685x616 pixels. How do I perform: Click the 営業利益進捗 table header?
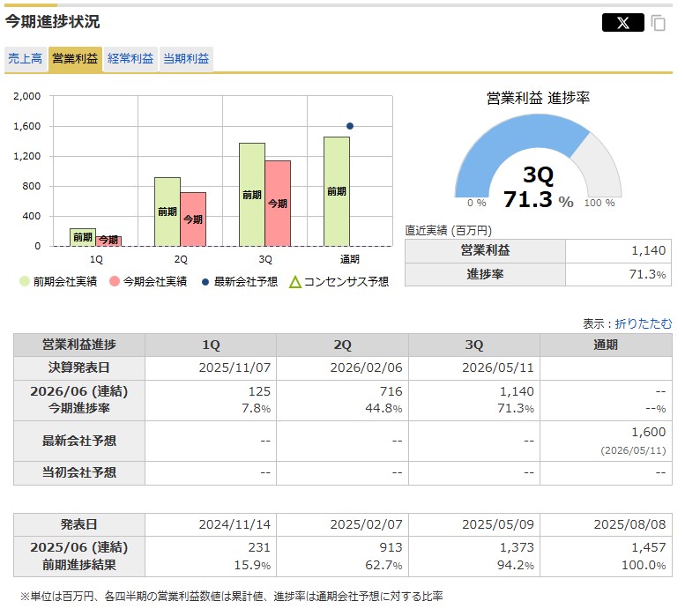click(79, 345)
